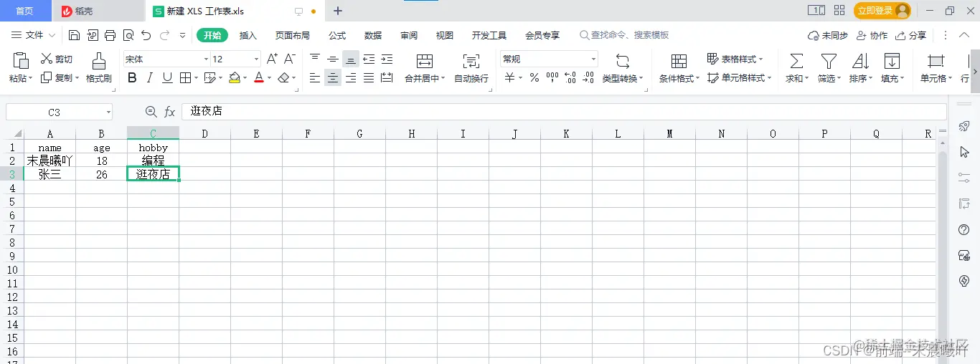
Task: Click the Save icon in quick access toolbar
Action: 75,35
